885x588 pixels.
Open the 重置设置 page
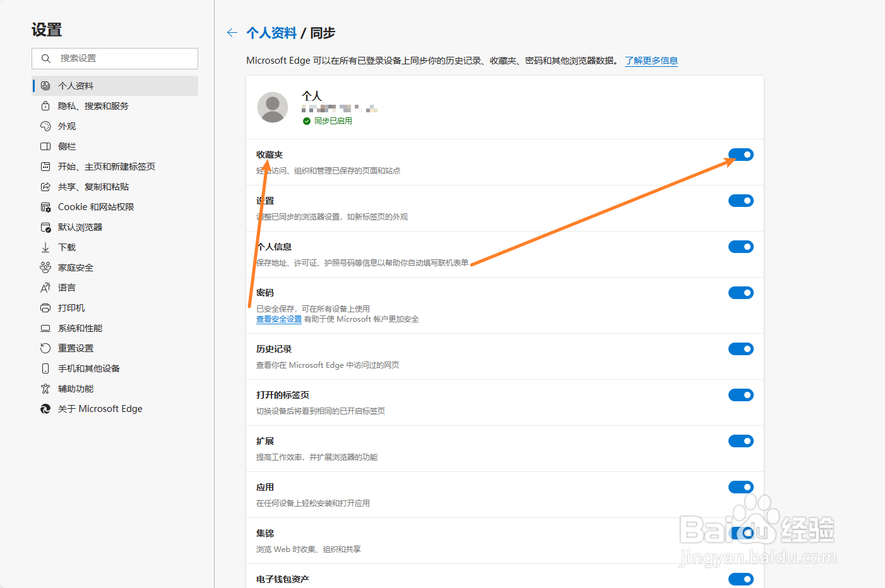click(115, 348)
